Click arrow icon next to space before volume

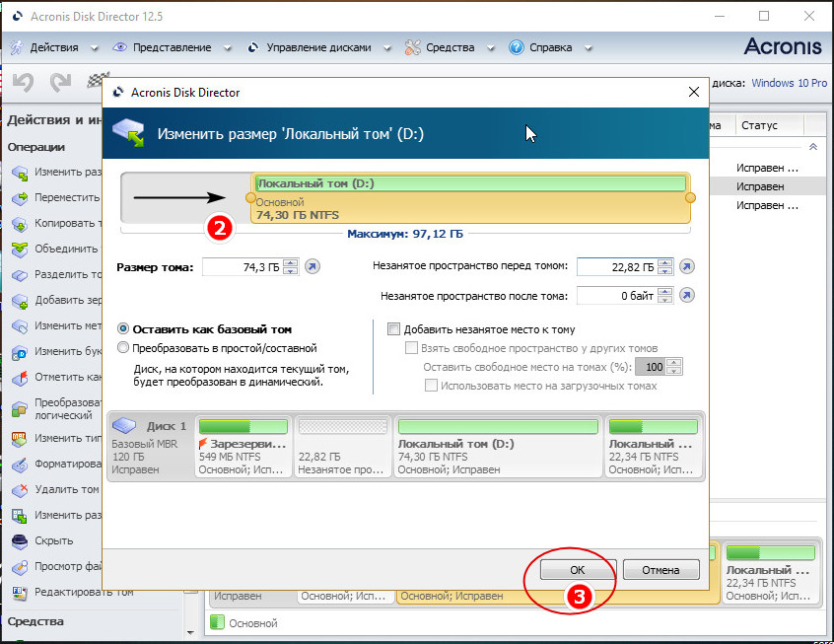click(687, 267)
